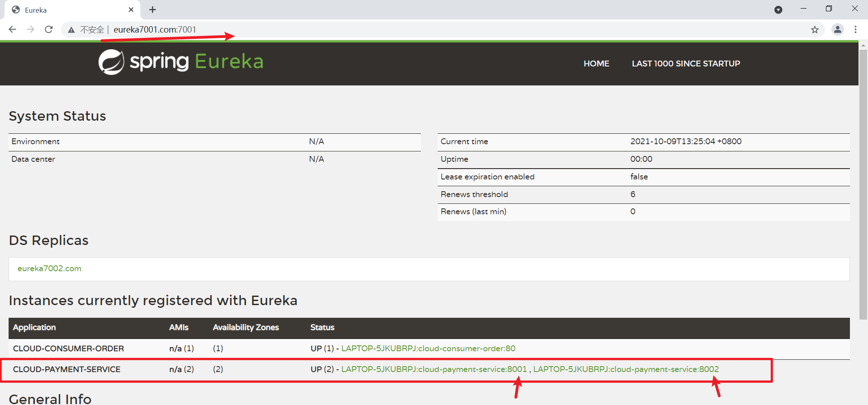This screenshot has height=405, width=868.
Task: Open the cloud-payment-service:8001 instance link
Action: click(434, 369)
